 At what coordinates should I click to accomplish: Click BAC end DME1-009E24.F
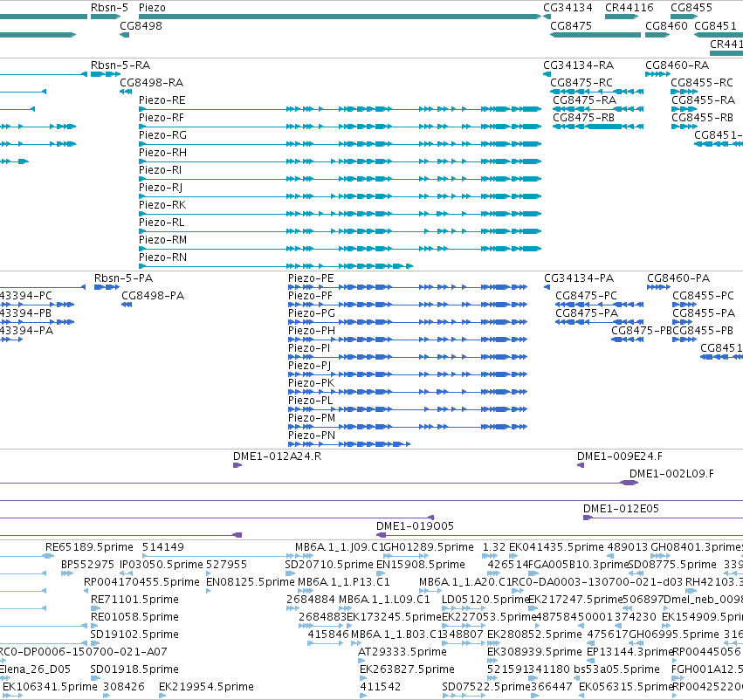pos(581,465)
